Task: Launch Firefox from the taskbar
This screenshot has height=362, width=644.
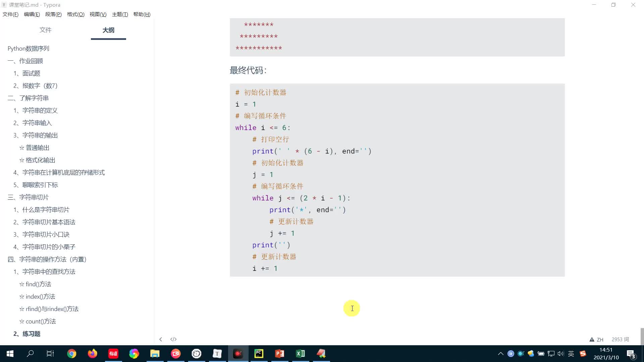Action: tap(92, 354)
